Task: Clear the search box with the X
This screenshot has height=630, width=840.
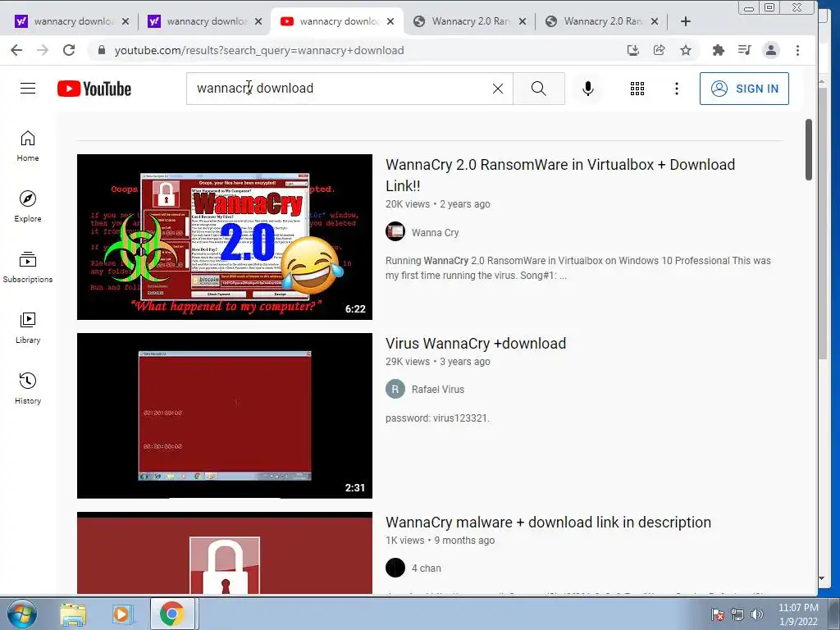Action: click(x=498, y=89)
